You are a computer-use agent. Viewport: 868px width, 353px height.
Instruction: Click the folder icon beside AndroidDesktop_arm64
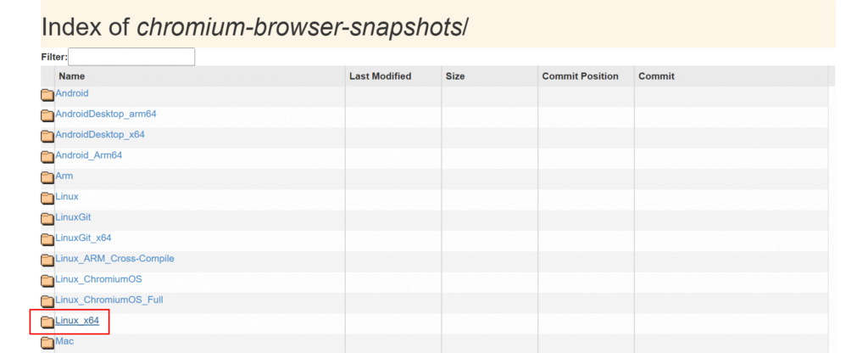click(47, 115)
